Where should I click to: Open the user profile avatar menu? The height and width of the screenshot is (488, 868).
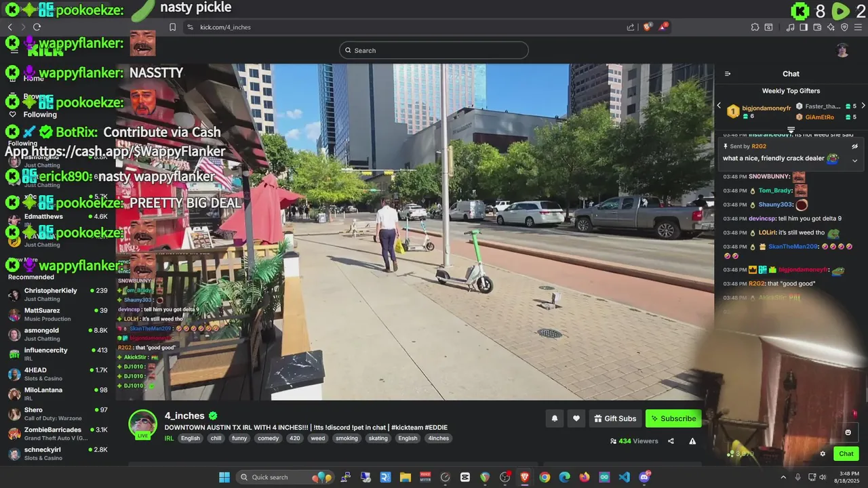tap(842, 50)
